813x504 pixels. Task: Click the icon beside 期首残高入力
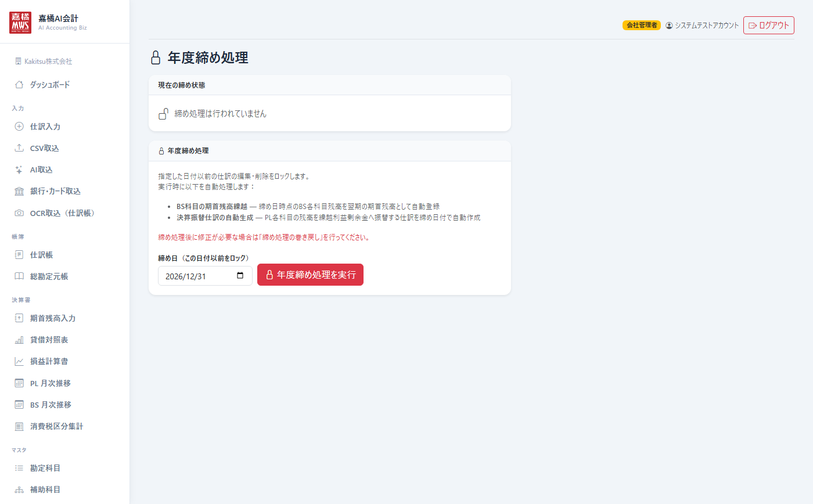(x=19, y=318)
